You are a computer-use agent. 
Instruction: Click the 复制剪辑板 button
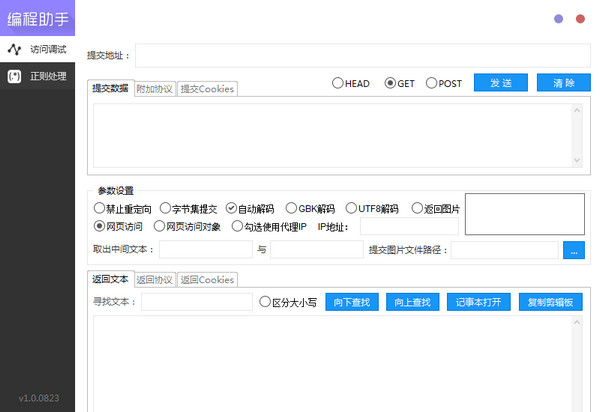tap(551, 302)
